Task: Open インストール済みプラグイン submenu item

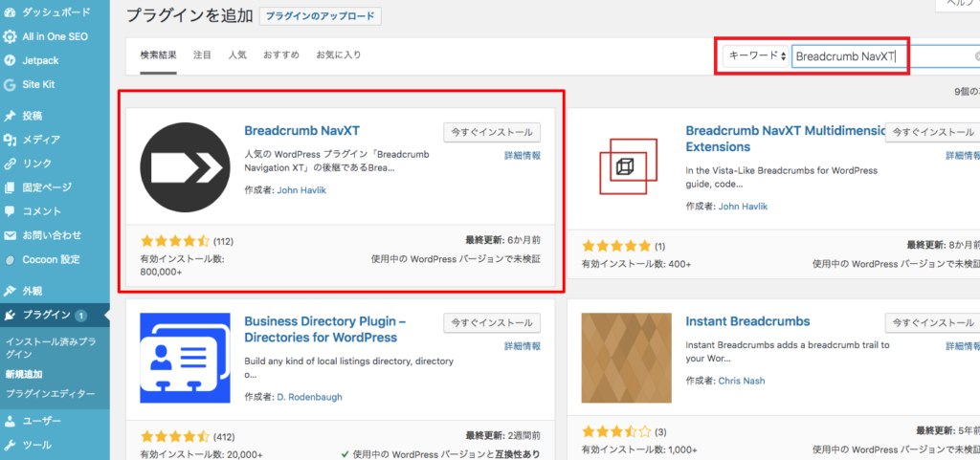Action: pyautogui.click(x=50, y=348)
